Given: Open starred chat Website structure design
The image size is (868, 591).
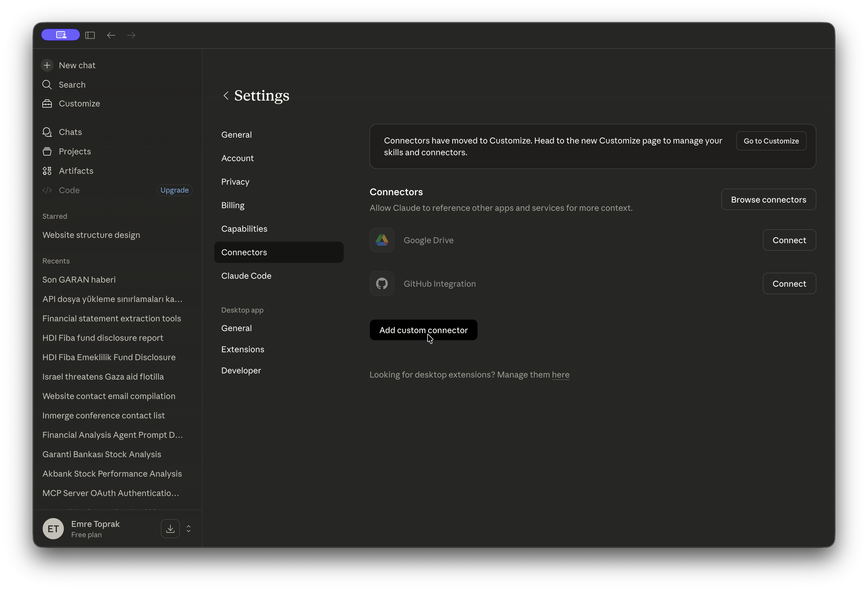Looking at the screenshot, I should (91, 235).
